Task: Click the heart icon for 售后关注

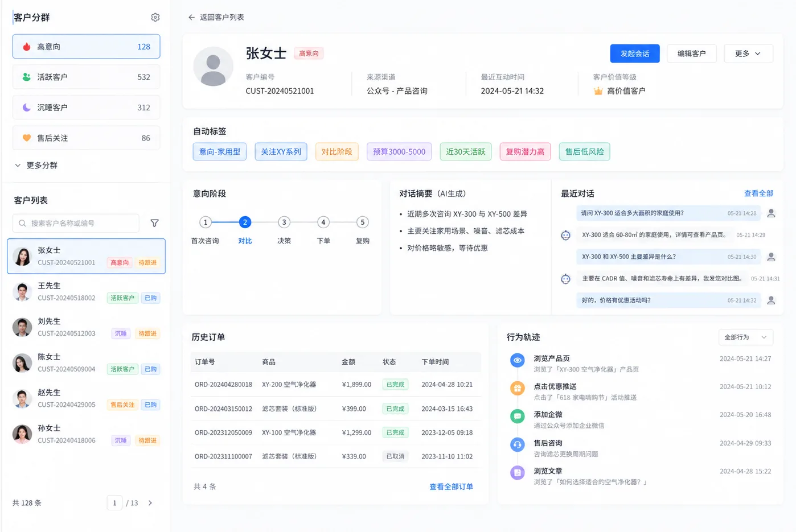Action: [x=26, y=138]
